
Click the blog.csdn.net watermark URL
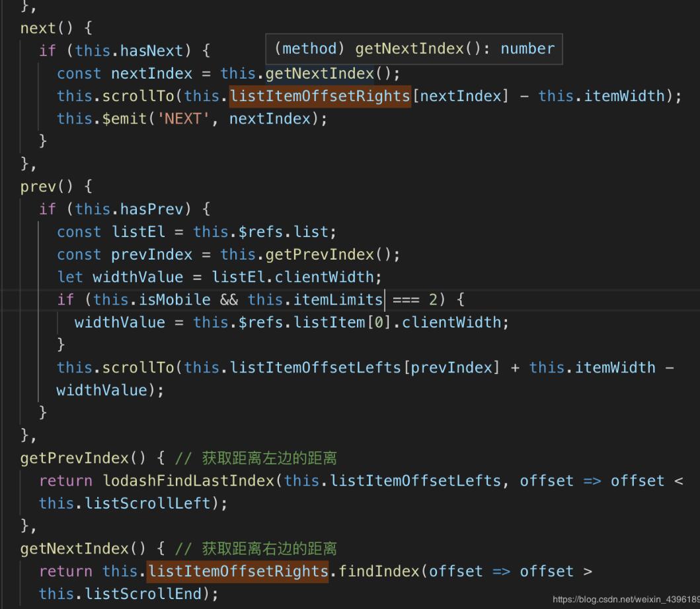[x=626, y=600]
